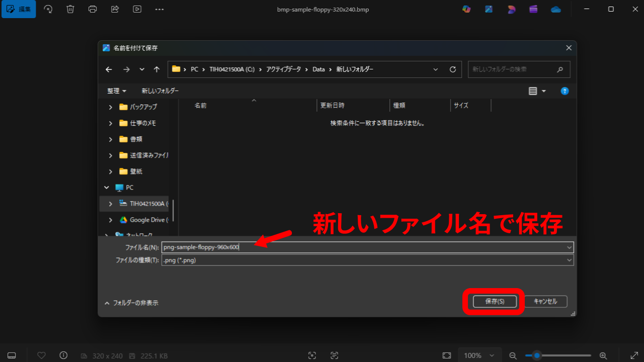The height and width of the screenshot is (362, 644).
Task: Expand the バックアップ folder in the sidebar
Action: [110, 107]
